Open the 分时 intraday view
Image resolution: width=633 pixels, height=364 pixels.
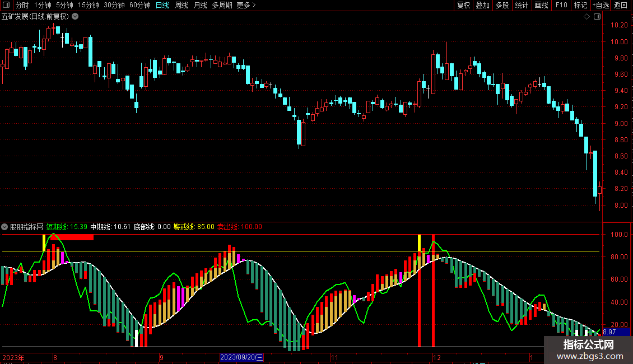(x=22, y=5)
